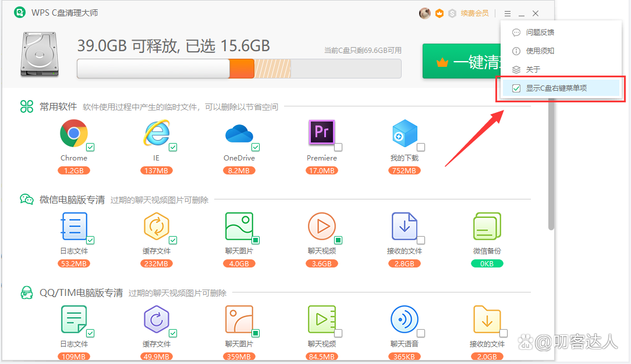Click QQ/TIM 聊天语音 365KB badge

point(405,357)
